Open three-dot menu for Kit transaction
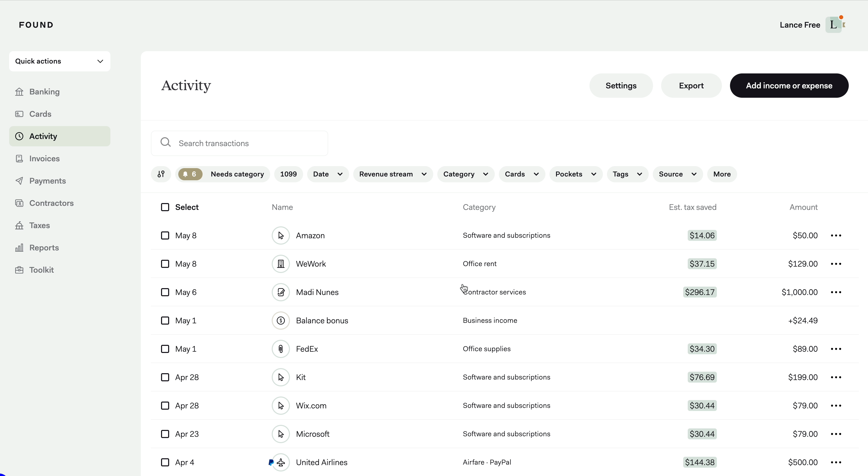This screenshot has height=476, width=868. click(x=836, y=377)
